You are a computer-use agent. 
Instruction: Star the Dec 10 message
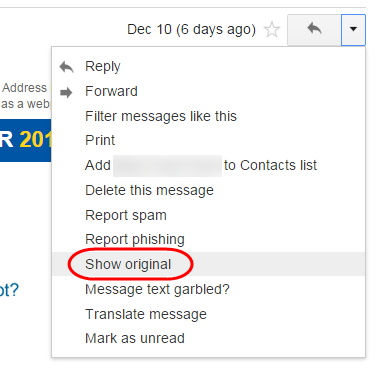[272, 30]
